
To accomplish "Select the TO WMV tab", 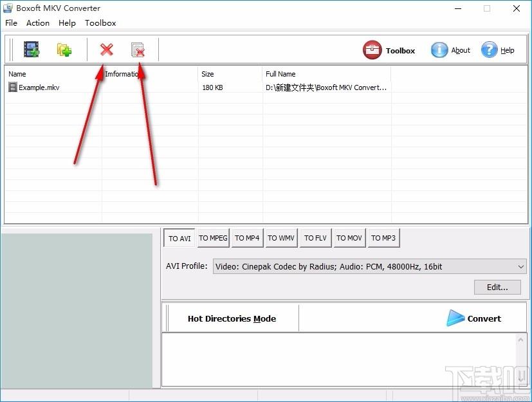I will click(281, 238).
